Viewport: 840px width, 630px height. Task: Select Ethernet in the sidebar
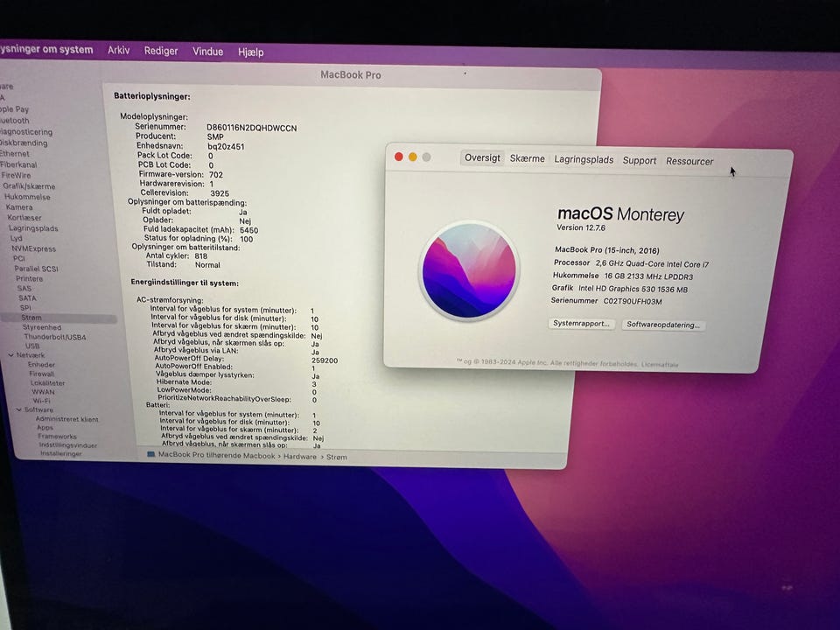point(15,154)
